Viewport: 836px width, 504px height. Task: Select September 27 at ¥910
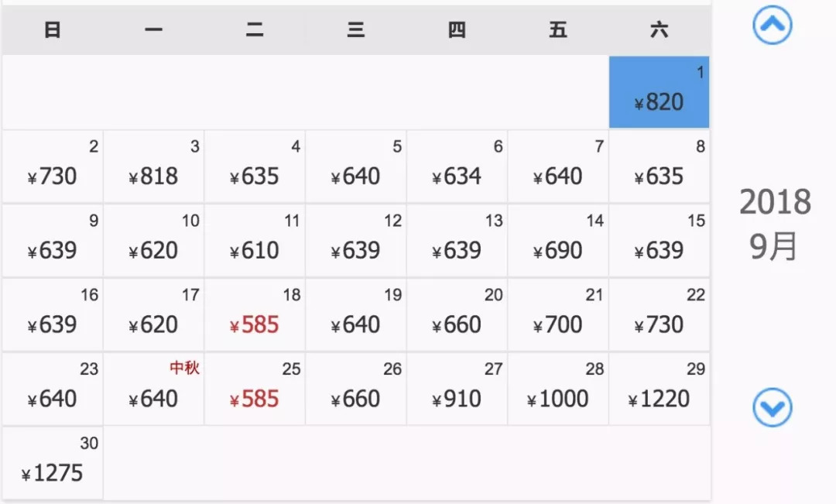457,389
